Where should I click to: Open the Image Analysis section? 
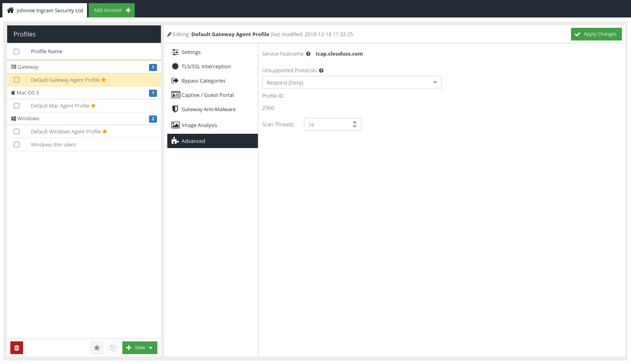213,125
